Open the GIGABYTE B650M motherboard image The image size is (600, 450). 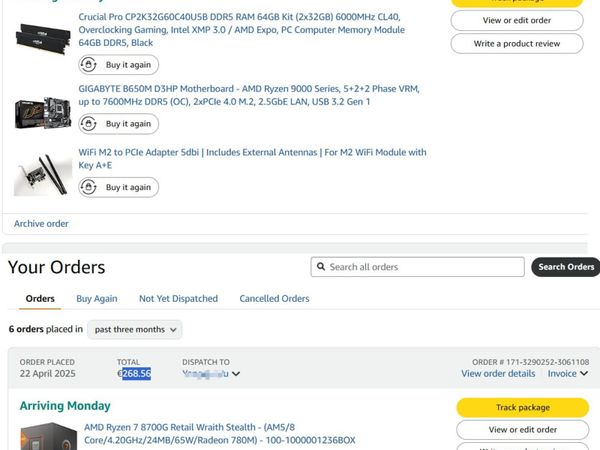(x=43, y=112)
